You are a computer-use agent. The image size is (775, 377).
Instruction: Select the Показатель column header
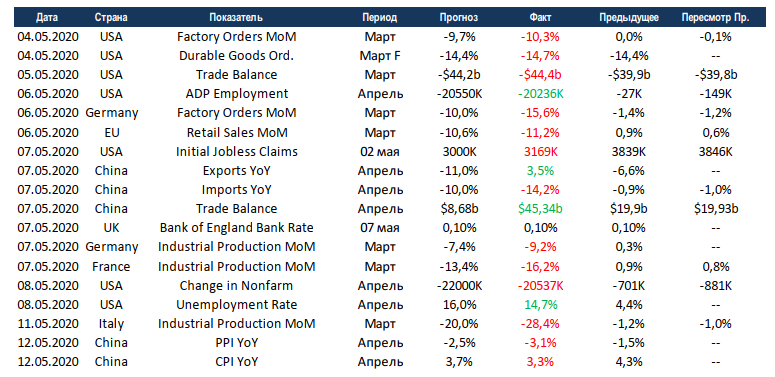236,18
